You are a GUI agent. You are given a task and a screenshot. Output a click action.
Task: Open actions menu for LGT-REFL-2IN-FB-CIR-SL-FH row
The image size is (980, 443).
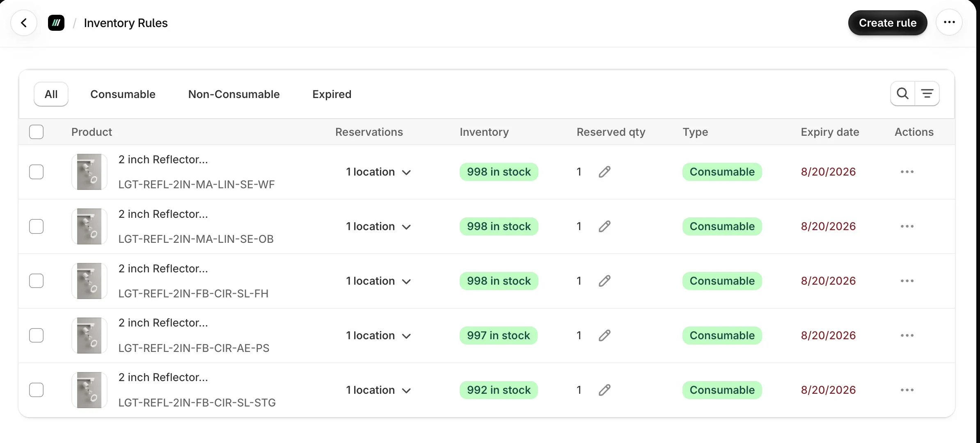(x=907, y=281)
